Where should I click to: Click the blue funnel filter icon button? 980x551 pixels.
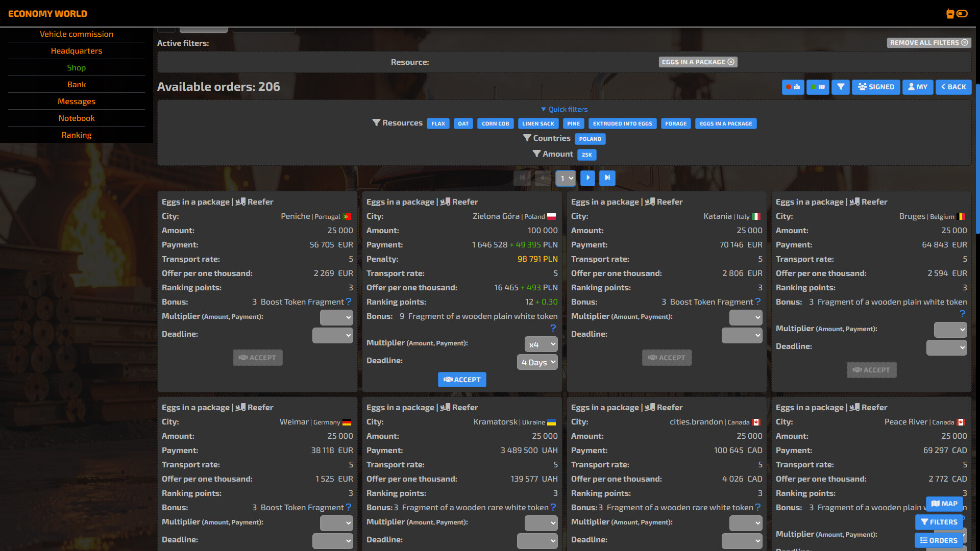pyautogui.click(x=840, y=87)
